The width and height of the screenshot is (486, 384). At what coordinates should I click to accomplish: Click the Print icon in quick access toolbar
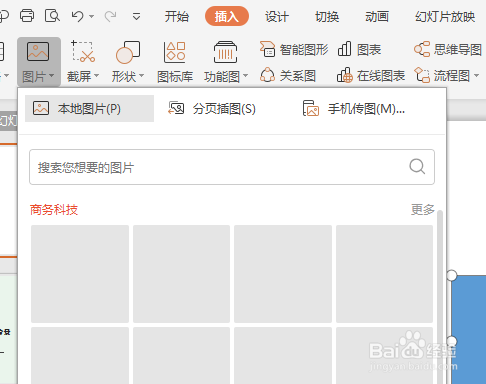pyautogui.click(x=27, y=16)
